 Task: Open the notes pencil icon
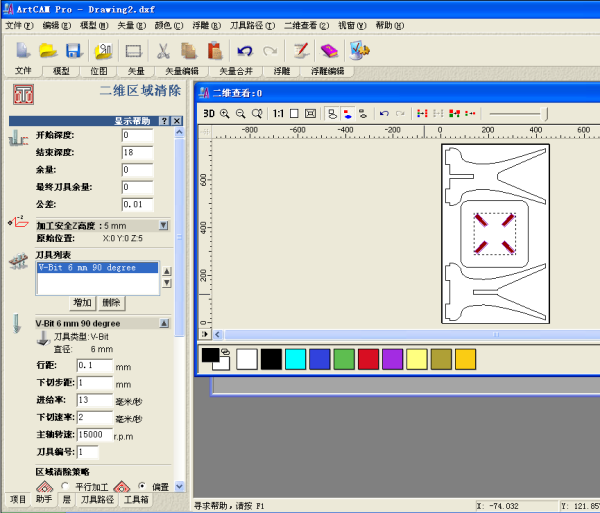point(301,50)
